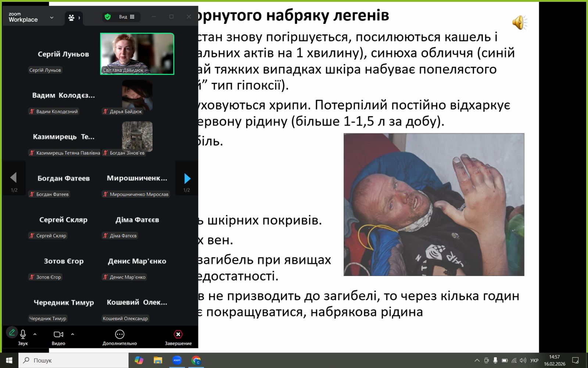Switch the УКР keyboard language indicator
588x368 pixels.
(534, 360)
